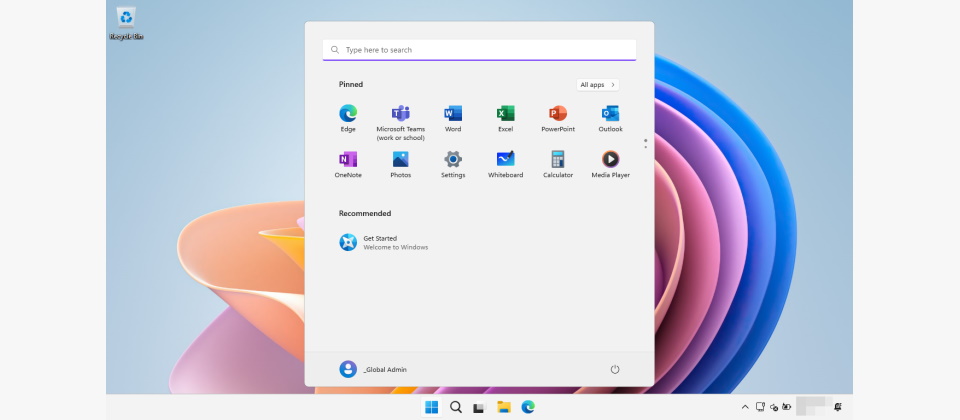
Task: Open Outlook from pinned apps
Action: click(x=610, y=113)
